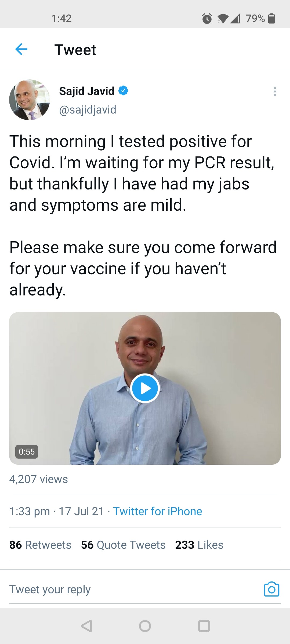290x644 pixels.
Task: Tap the back arrow to leave the tweet
Action: (21, 49)
